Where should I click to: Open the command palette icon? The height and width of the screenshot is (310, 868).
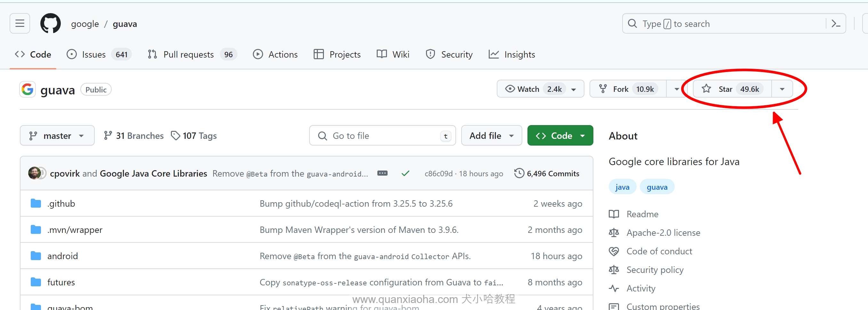tap(836, 24)
